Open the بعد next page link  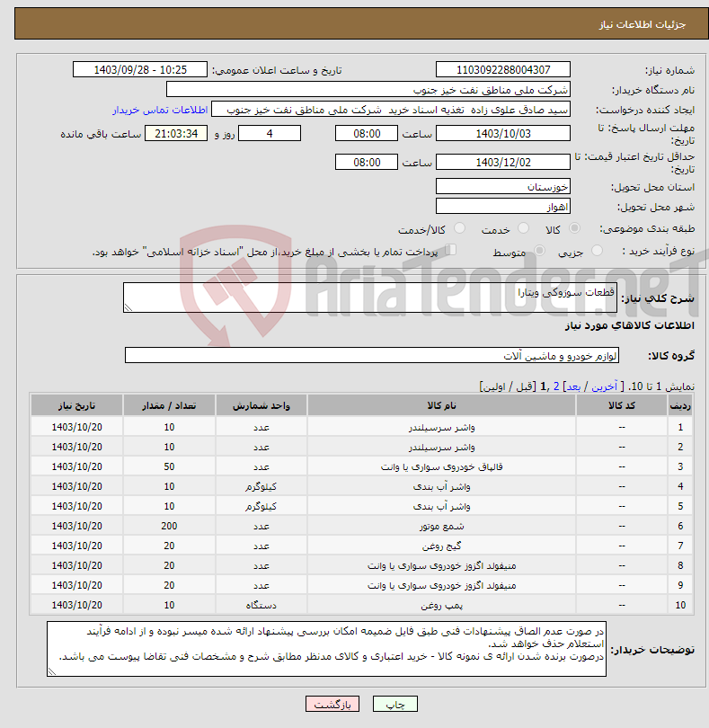[573, 386]
